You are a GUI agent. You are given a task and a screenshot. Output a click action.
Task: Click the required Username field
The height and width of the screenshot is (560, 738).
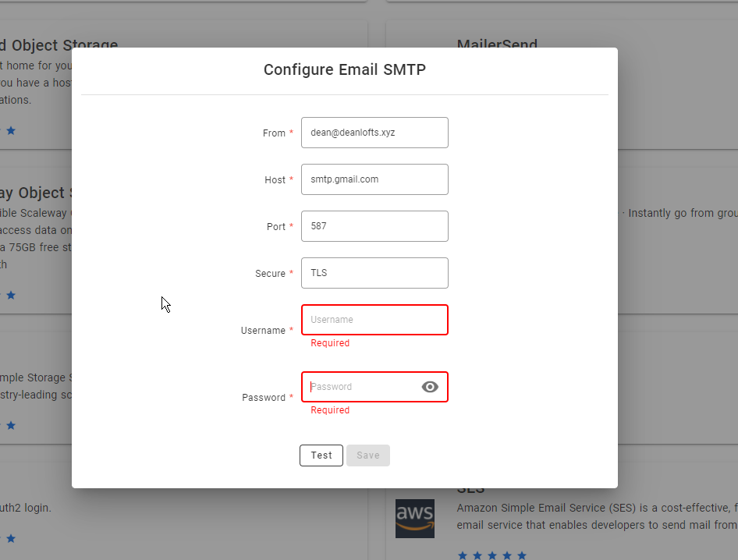[374, 320]
